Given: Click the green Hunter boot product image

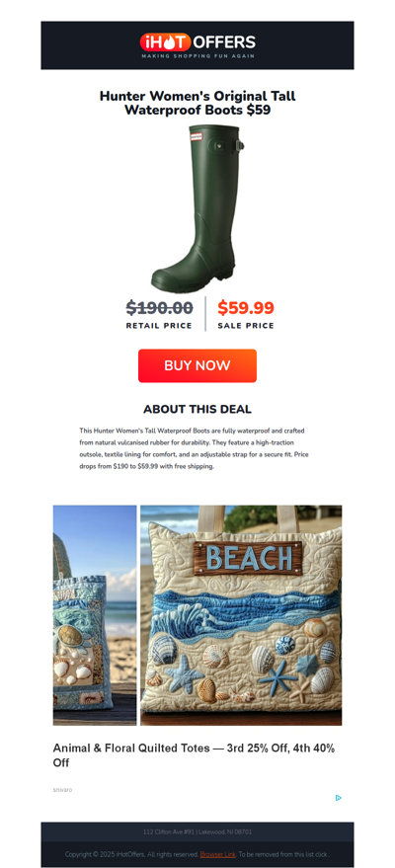Looking at the screenshot, I should pos(197,208).
